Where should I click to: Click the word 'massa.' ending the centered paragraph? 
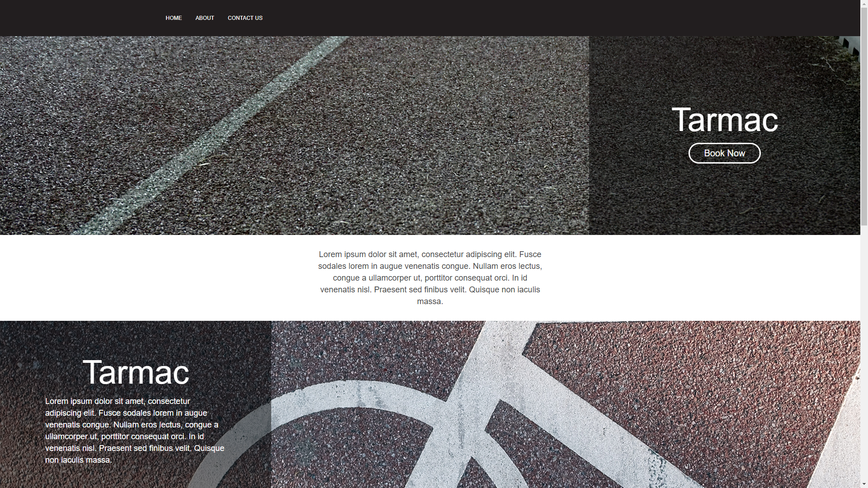429,301
